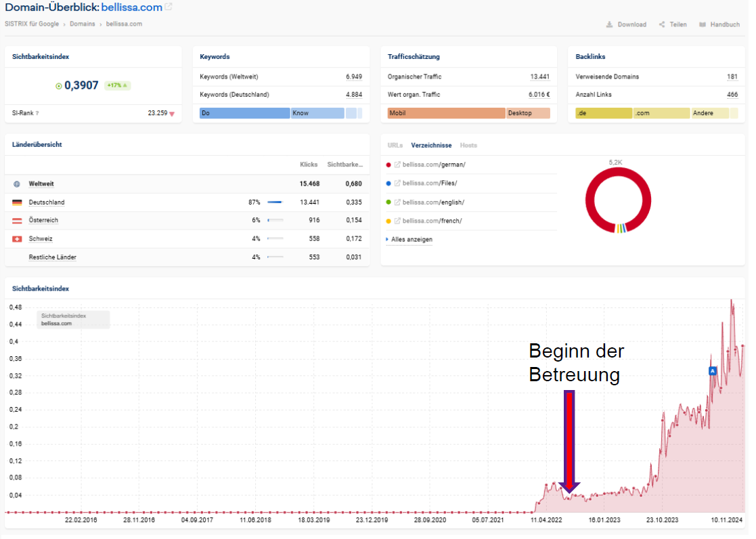Click the external link icon beside bellissa.com title

[169, 7]
